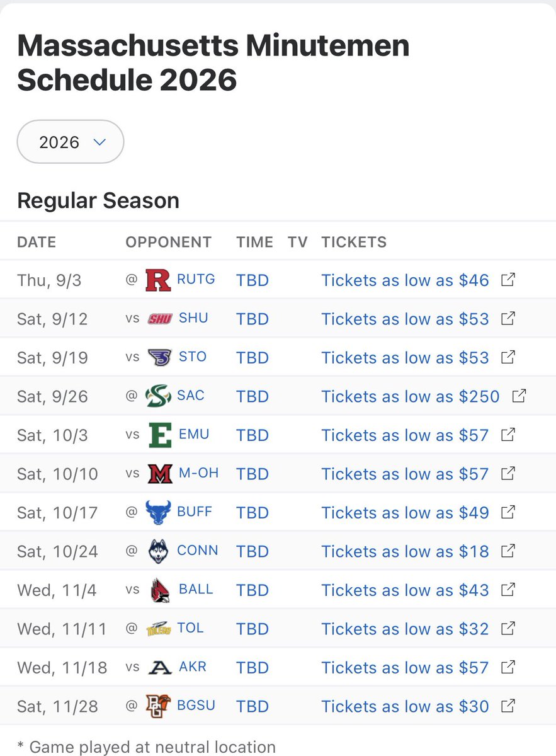Click the Stonehill Skyhawks logo
The image size is (556, 756).
(x=159, y=357)
